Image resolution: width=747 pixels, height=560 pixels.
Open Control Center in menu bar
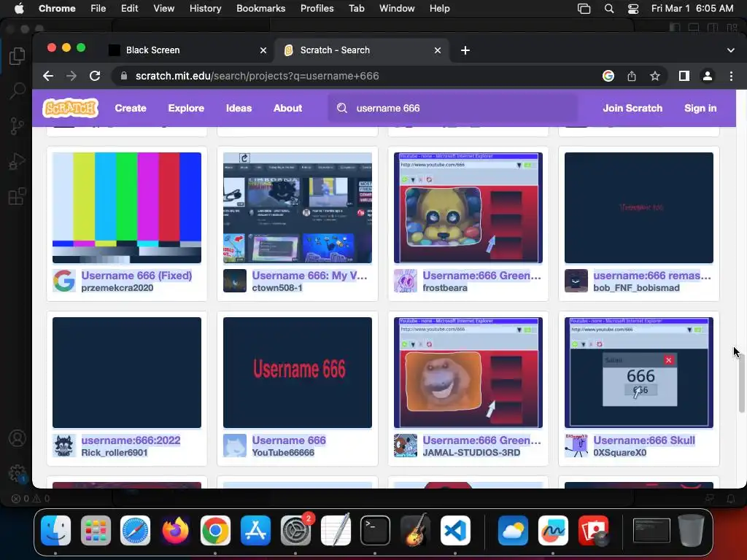633,8
